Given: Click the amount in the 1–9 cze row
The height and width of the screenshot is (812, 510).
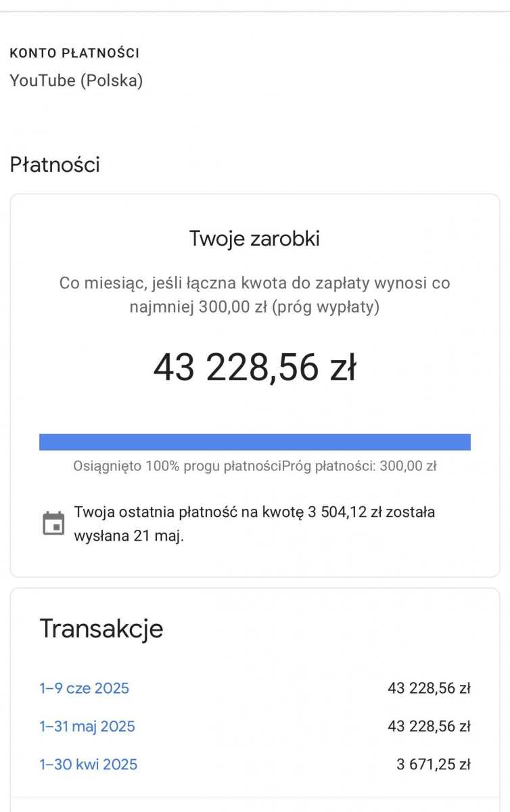Looking at the screenshot, I should click(x=429, y=688).
